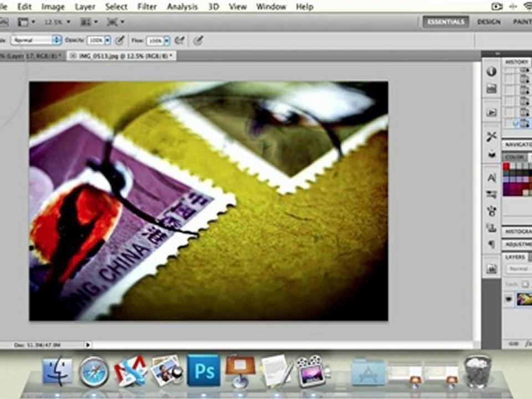
Task: Toggle first History source checkbox
Action: pyautogui.click(x=509, y=70)
